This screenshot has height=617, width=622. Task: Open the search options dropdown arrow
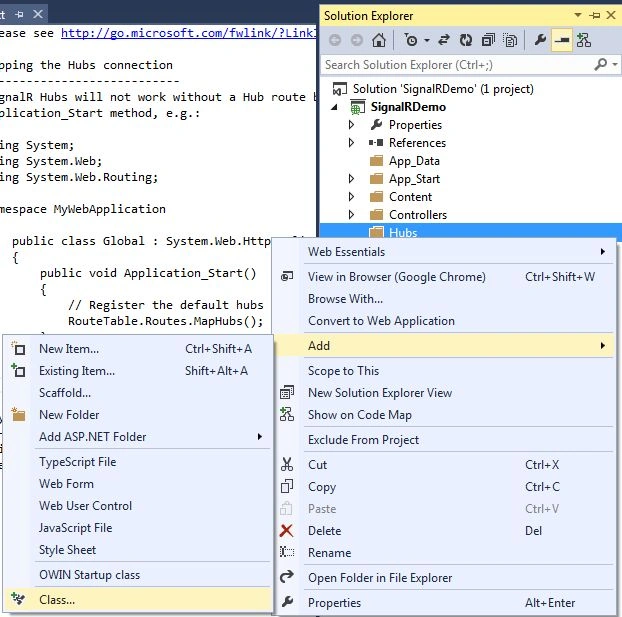coord(614,64)
